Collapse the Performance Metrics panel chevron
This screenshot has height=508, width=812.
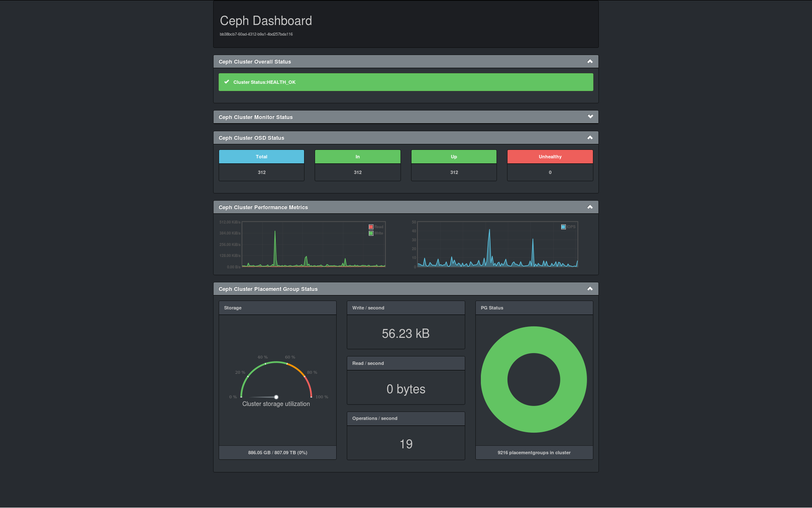coord(590,207)
